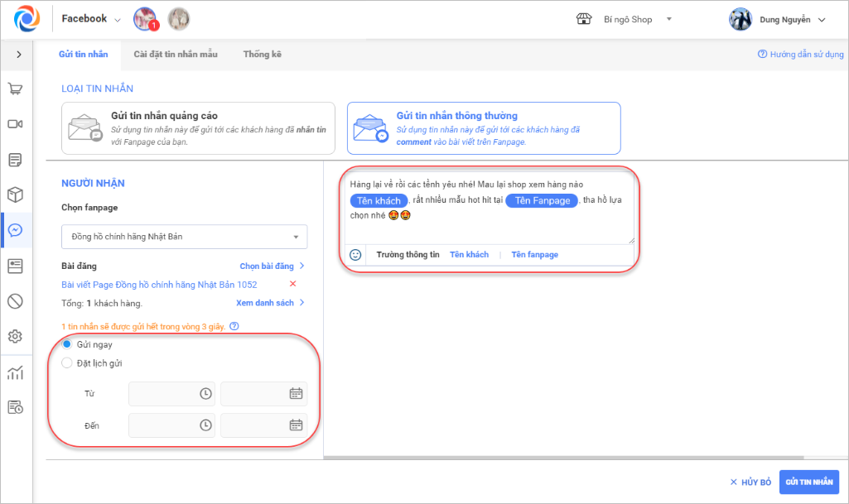Click Chọn bài đăng link
Screen dimensions: 849x504
coord(272,266)
